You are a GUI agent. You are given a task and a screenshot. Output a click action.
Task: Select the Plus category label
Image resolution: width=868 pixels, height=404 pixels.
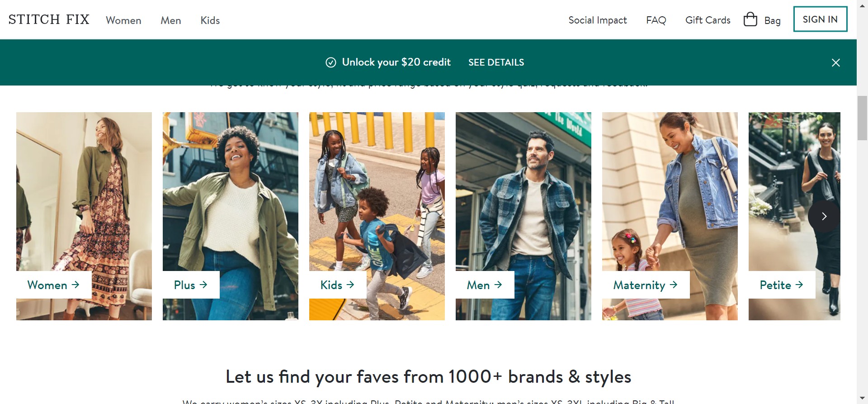point(190,285)
